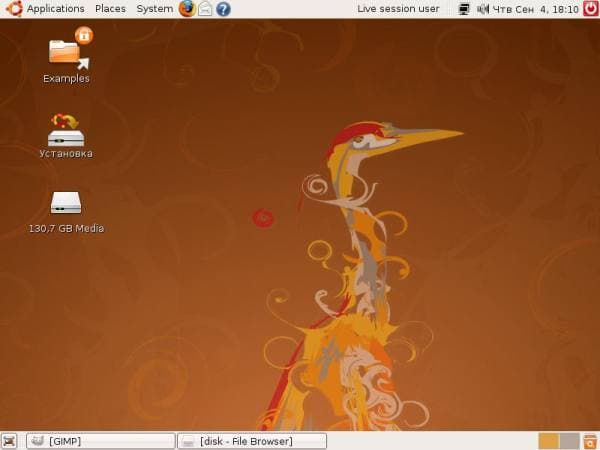This screenshot has height=450, width=600.
Task: Select the Установка installer desktop icon
Action: [x=66, y=130]
